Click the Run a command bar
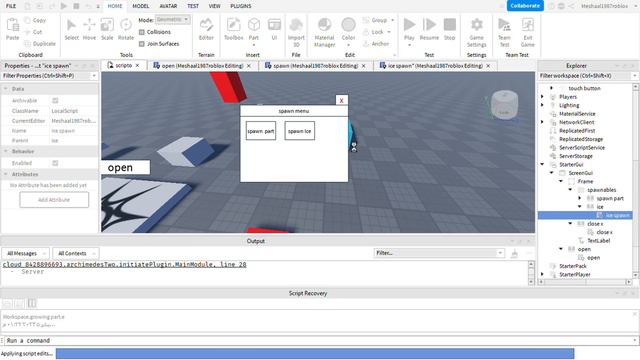 coord(320,340)
